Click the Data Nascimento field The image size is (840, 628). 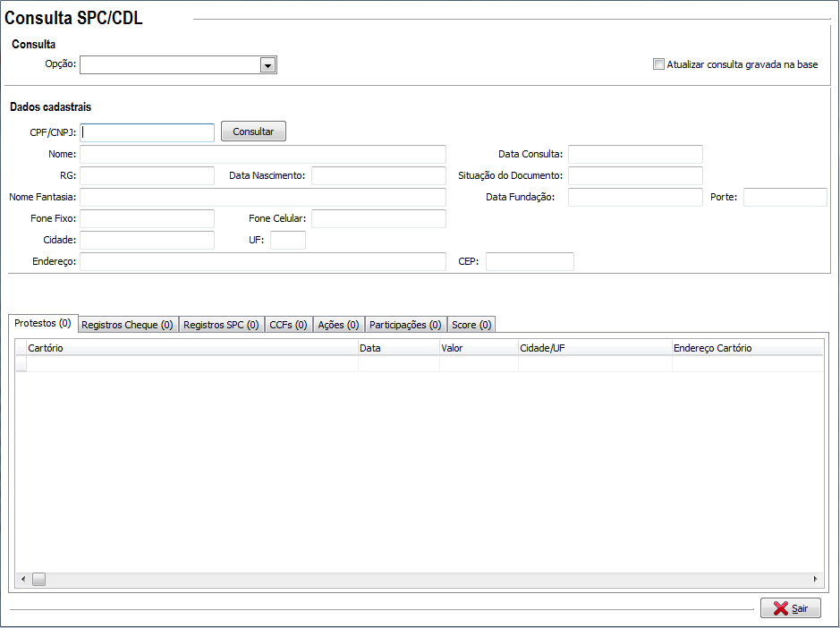(x=378, y=175)
